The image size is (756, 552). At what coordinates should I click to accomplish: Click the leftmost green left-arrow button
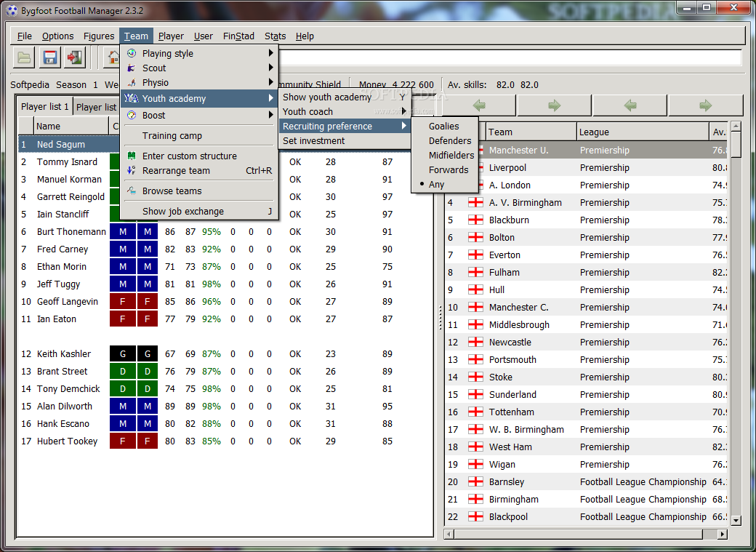[x=479, y=105]
